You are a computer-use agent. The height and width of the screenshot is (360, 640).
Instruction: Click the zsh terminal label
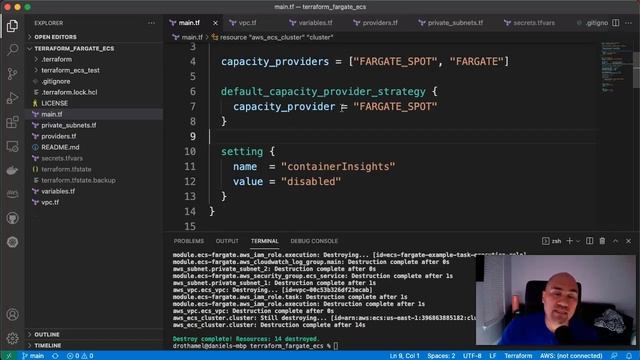[551, 241]
